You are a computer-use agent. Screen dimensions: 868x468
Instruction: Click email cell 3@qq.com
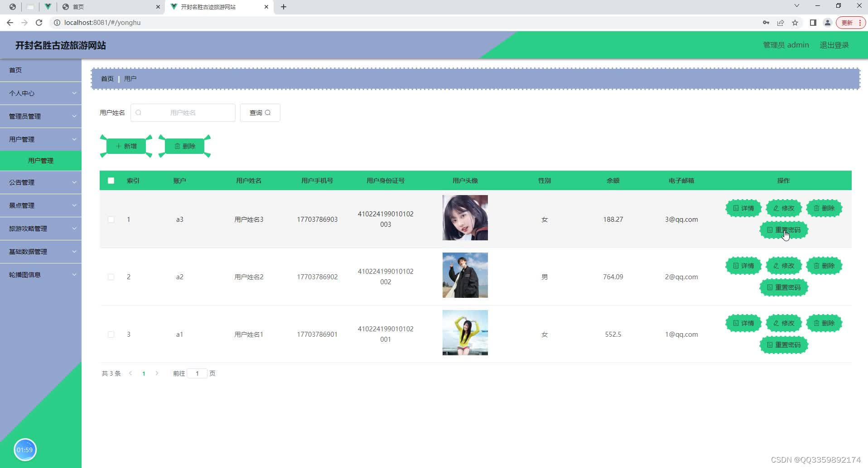click(x=681, y=220)
